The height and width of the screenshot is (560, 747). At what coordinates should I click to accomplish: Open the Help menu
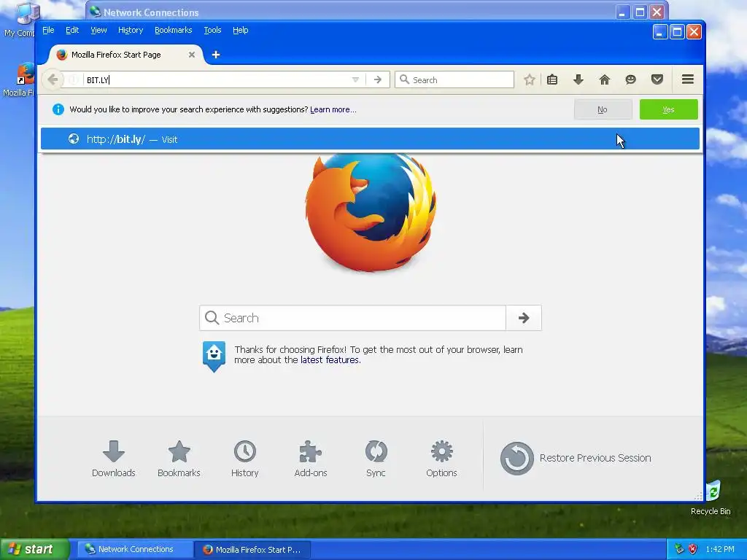[241, 30]
